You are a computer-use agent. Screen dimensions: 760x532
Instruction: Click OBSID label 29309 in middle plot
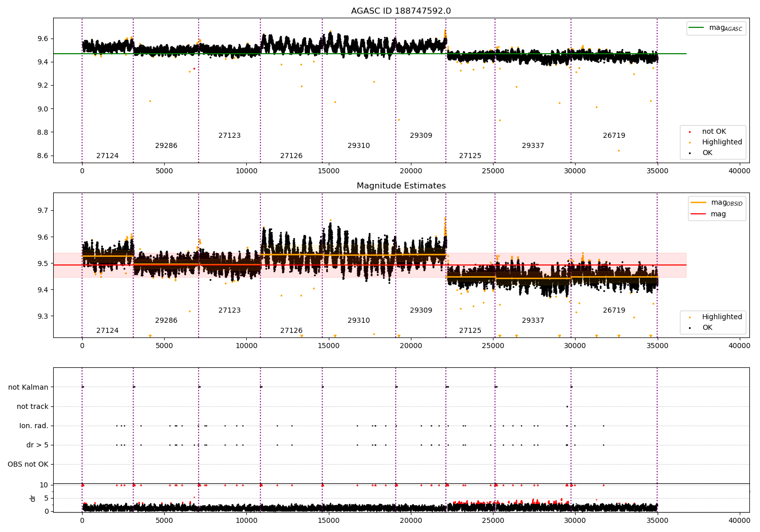click(421, 311)
